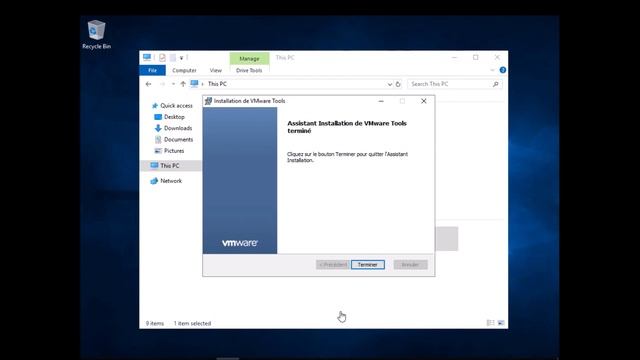Open the Recycle Bin desktop icon
Screen dimensions: 640x360
pos(96,35)
